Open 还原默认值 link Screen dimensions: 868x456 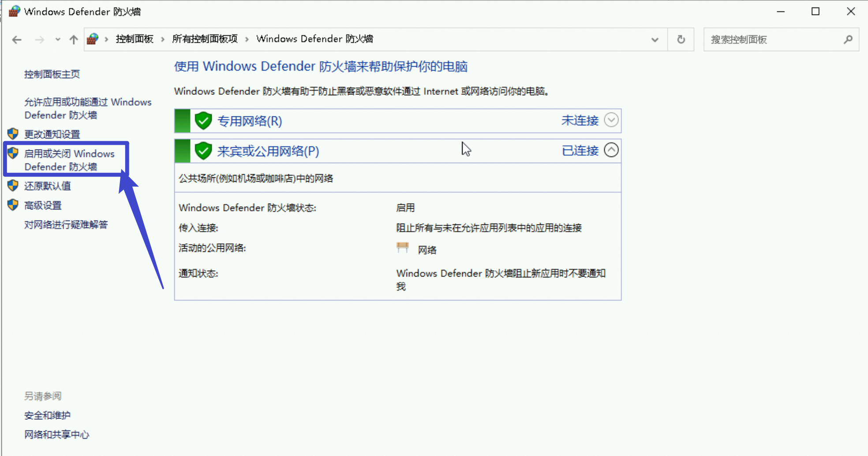47,186
